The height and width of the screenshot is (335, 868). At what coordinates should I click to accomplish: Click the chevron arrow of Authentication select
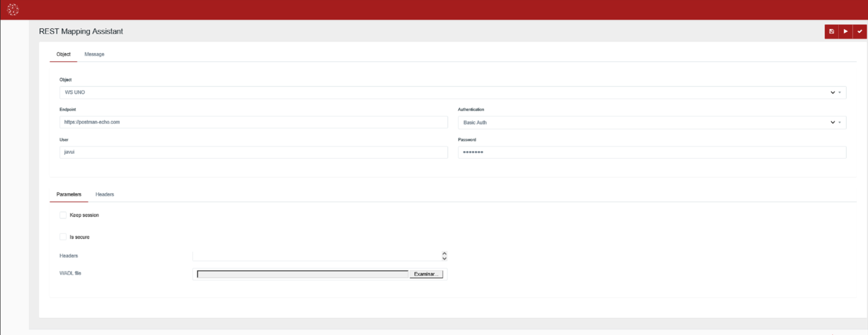coord(833,123)
